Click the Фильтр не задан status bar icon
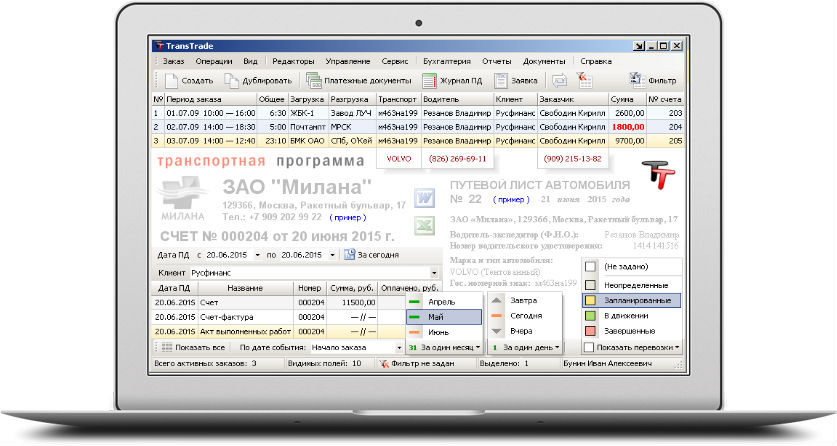 tap(416, 363)
